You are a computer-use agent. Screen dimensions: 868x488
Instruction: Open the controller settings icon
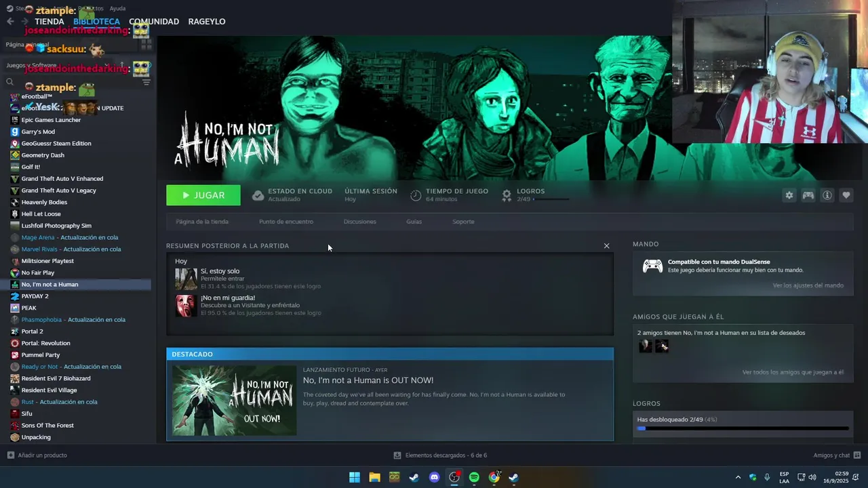808,195
